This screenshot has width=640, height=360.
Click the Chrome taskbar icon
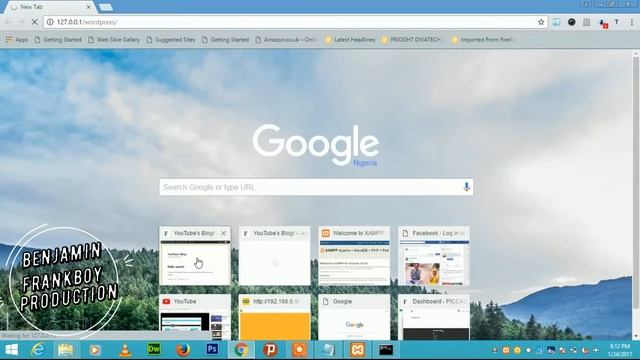[x=241, y=350]
